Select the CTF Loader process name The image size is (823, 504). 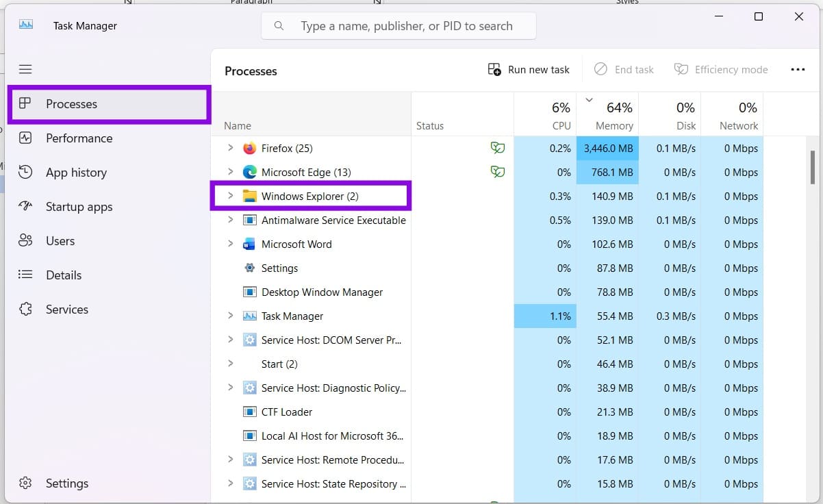[287, 412]
